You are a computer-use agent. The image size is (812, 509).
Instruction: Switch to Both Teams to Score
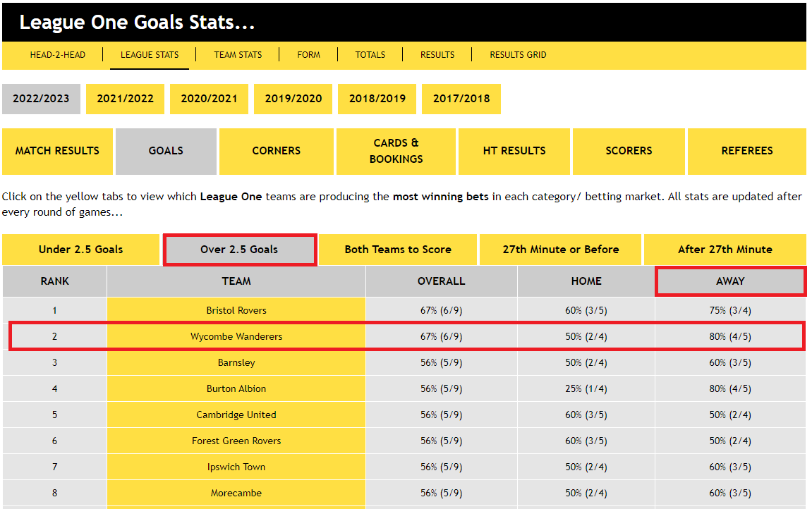point(398,250)
